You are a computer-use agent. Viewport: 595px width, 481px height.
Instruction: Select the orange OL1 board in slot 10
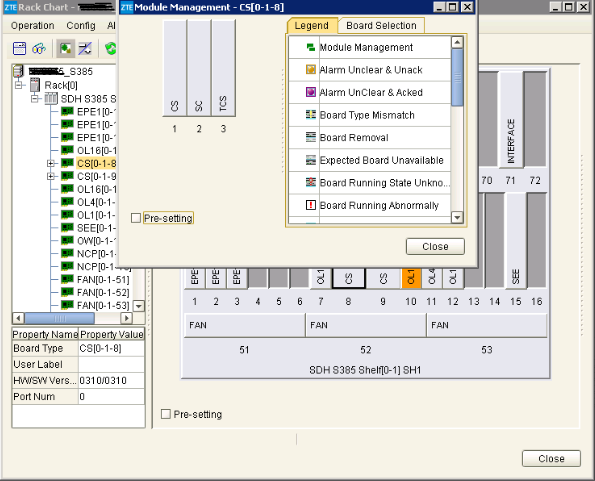tap(411, 278)
